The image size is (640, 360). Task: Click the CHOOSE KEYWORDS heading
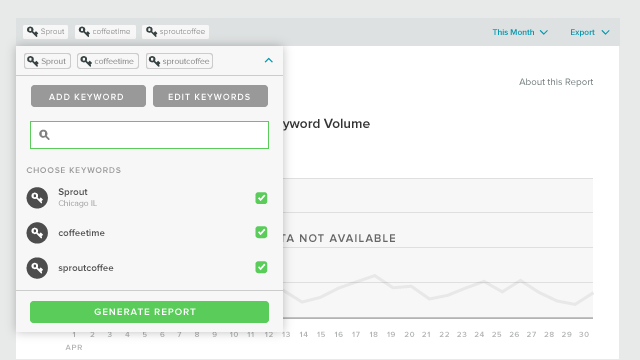point(74,170)
